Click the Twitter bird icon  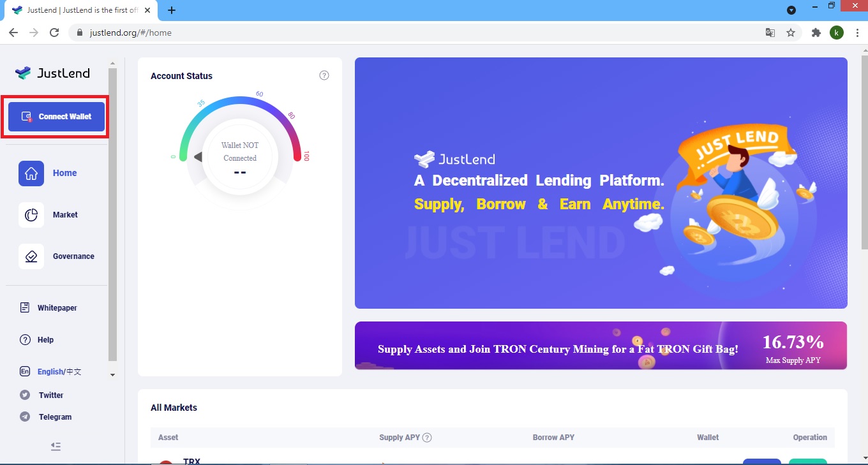(x=25, y=395)
